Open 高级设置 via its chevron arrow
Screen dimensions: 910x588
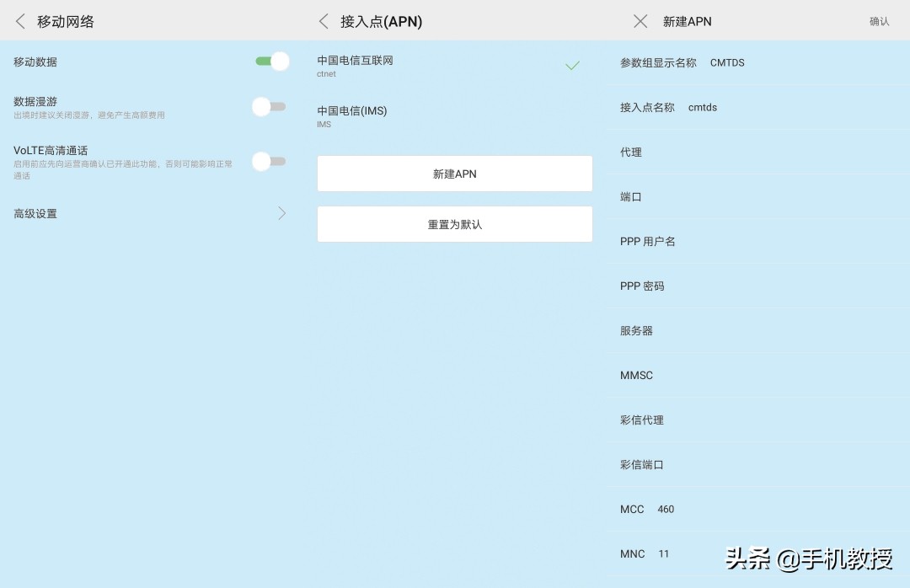pyautogui.click(x=281, y=213)
